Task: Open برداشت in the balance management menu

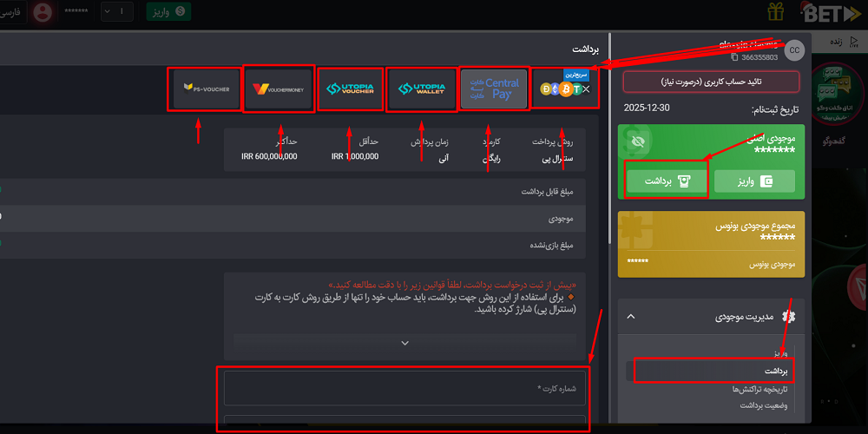Action: (775, 371)
